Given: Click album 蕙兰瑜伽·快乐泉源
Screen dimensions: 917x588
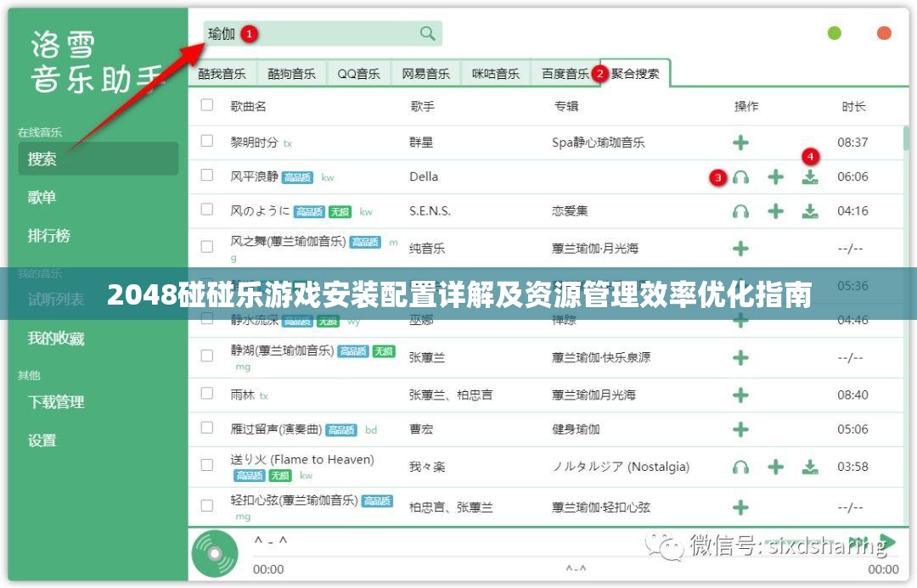Looking at the screenshot, I should click(601, 357).
